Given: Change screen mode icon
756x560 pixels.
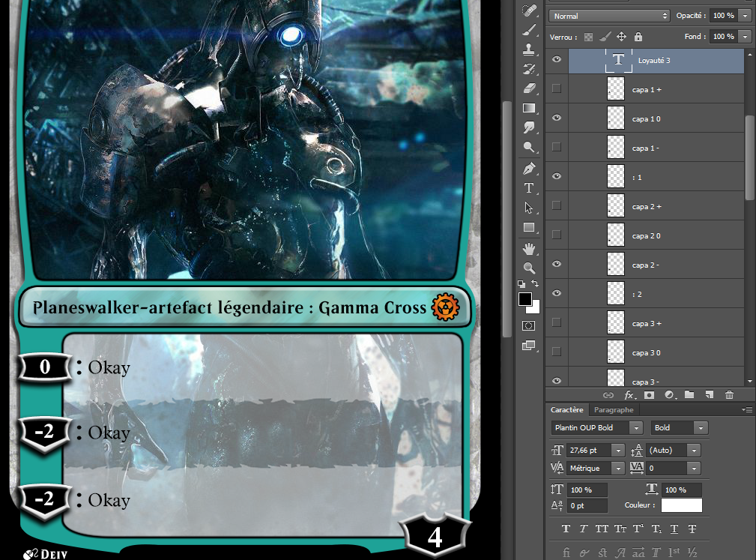Looking at the screenshot, I should tap(529, 346).
